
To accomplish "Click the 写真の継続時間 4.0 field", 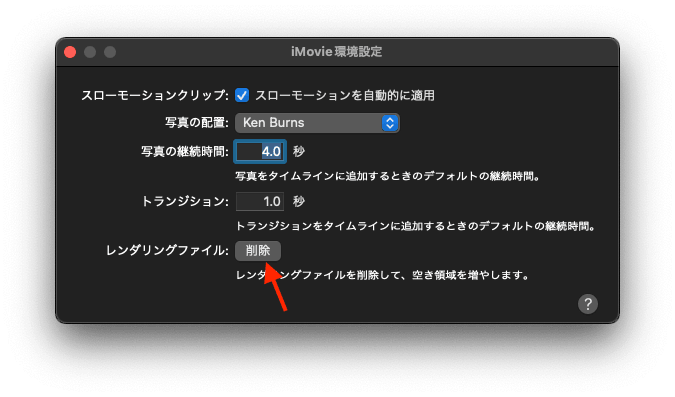I will (260, 152).
